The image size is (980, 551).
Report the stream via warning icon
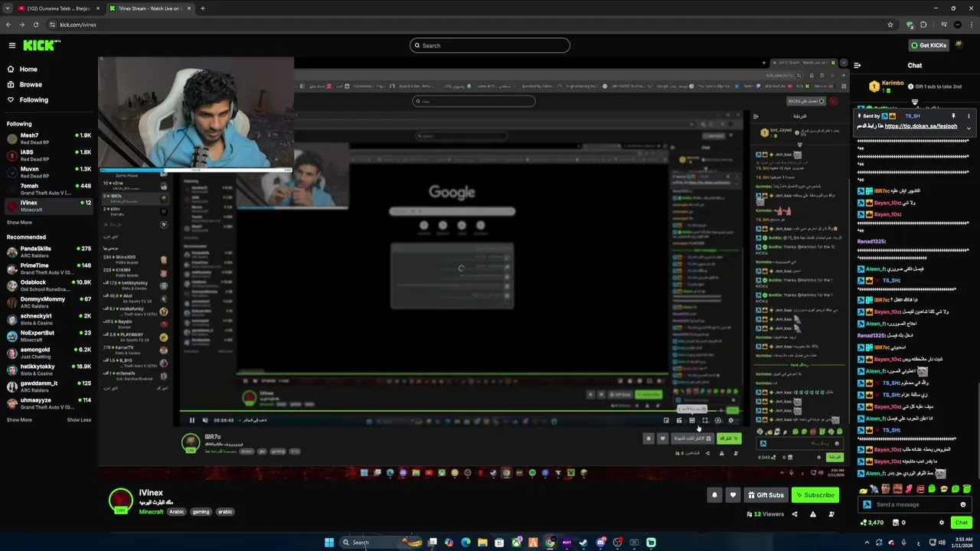point(813,514)
